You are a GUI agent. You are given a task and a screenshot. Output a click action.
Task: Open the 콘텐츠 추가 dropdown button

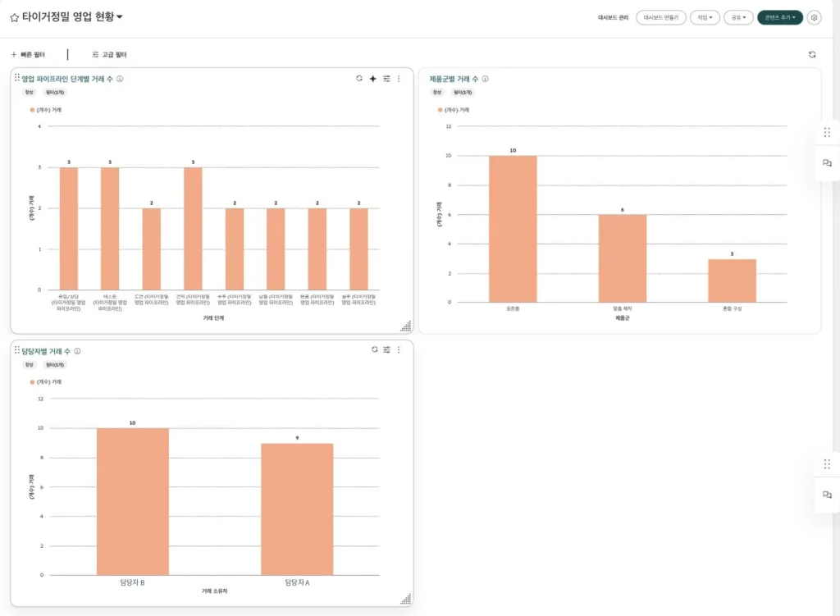(779, 18)
